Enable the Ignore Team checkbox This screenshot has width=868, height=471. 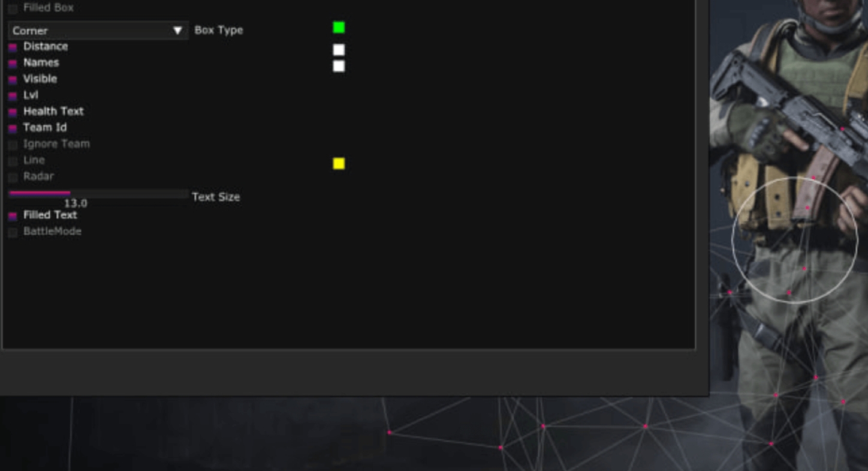point(13,145)
